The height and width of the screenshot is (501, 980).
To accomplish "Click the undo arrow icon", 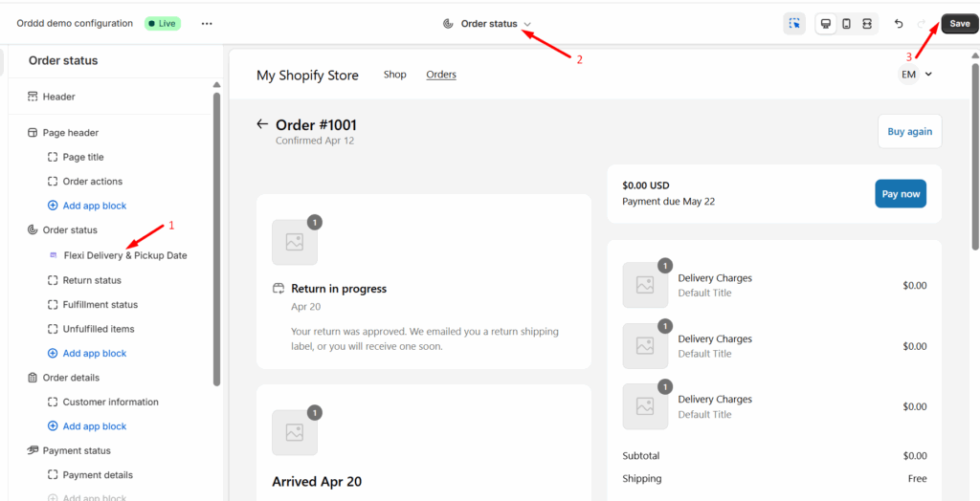I will (899, 24).
